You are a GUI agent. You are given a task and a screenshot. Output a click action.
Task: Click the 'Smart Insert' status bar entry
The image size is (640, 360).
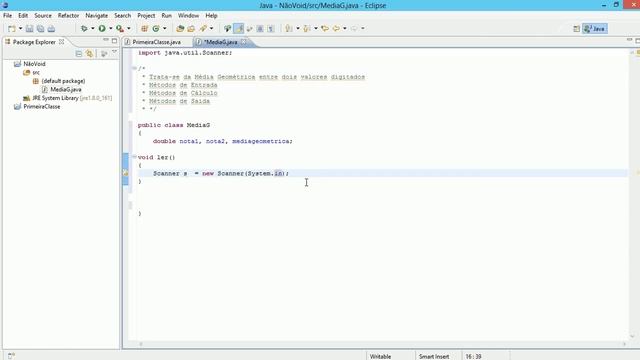tap(434, 356)
